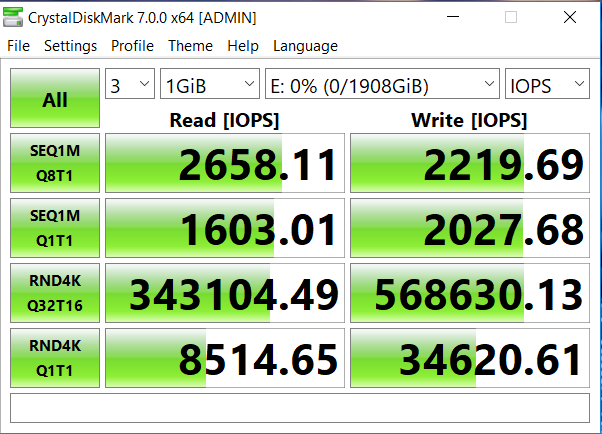Close the CrystalDiskMark window
Viewport: 602px width, 434px height.
click(570, 17)
